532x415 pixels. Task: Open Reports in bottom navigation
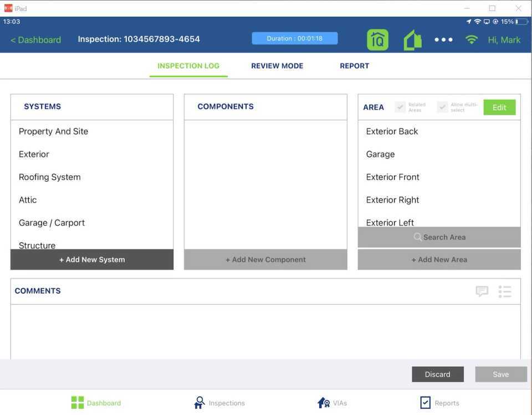439,403
